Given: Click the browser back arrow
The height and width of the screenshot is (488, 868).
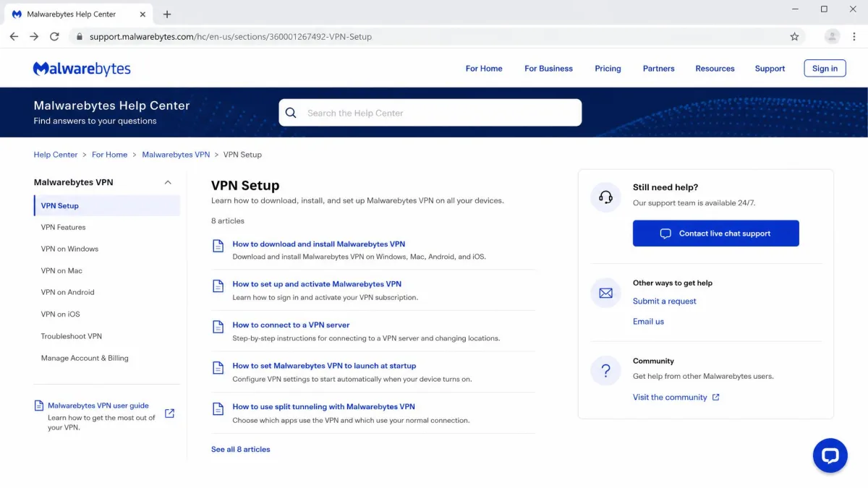Looking at the screenshot, I should (x=14, y=36).
